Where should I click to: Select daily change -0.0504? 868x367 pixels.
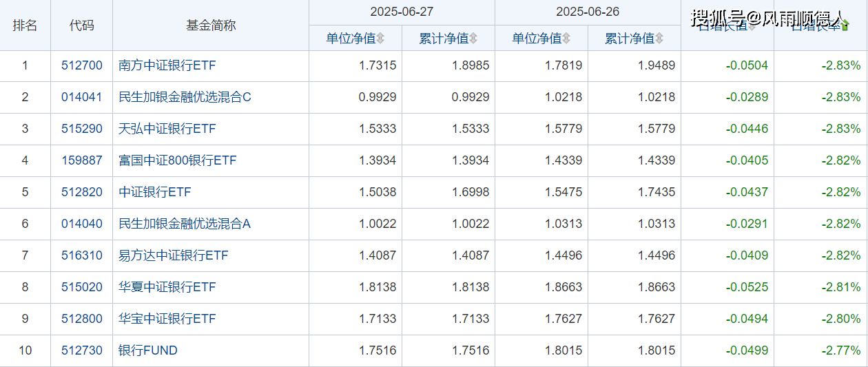(747, 66)
